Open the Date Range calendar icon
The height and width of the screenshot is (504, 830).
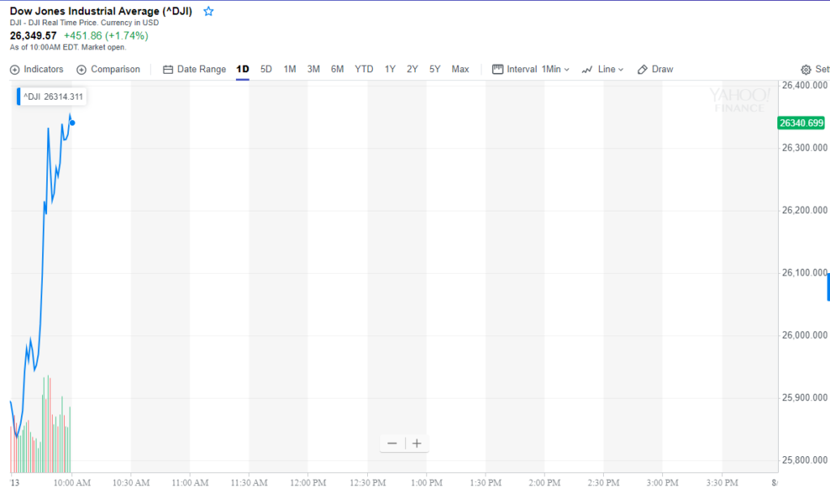pos(168,70)
